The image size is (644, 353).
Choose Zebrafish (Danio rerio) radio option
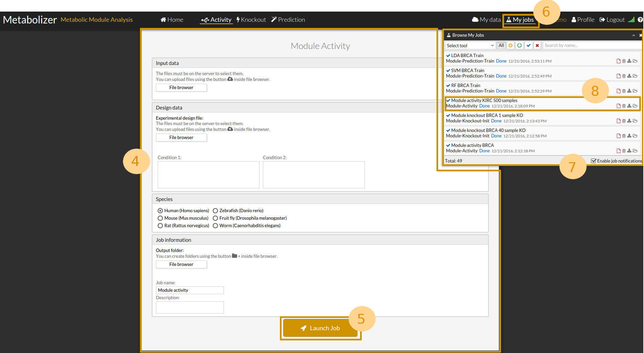coord(215,211)
